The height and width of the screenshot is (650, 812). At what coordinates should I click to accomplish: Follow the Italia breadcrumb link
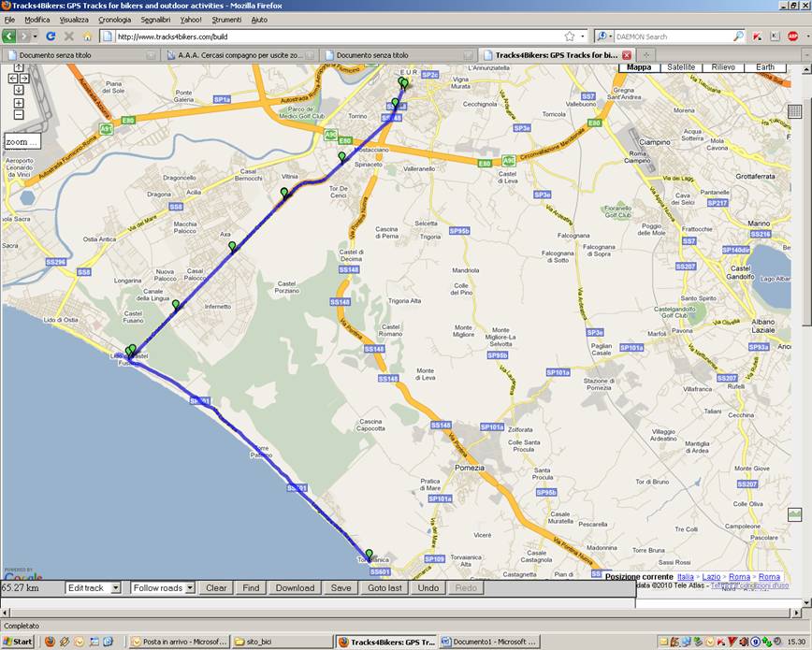coord(685,576)
